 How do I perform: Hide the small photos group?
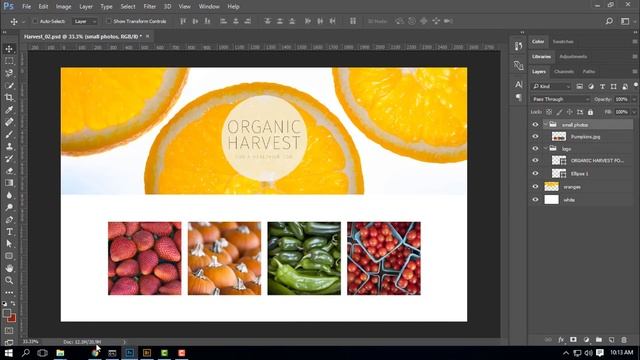[535, 125]
